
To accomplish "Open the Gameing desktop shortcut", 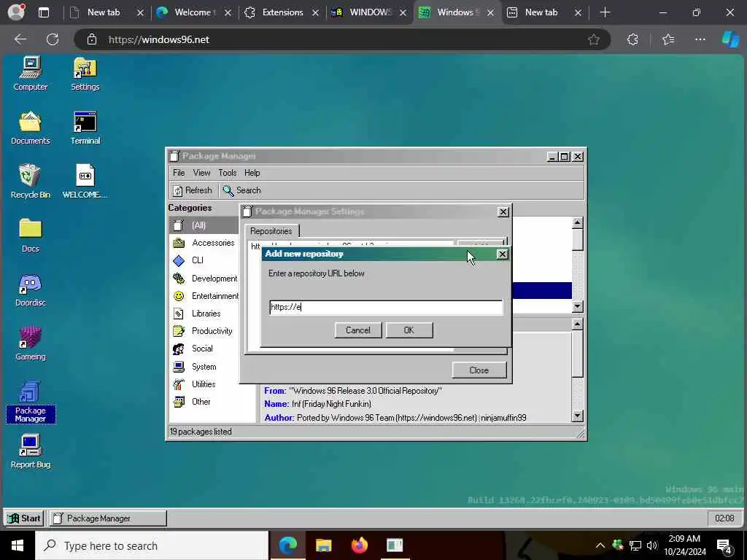I will coord(31,343).
